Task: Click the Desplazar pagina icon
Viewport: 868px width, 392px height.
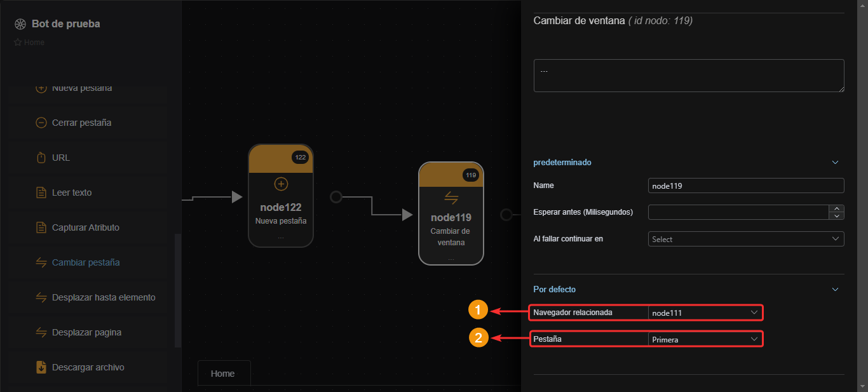Action: (x=41, y=332)
